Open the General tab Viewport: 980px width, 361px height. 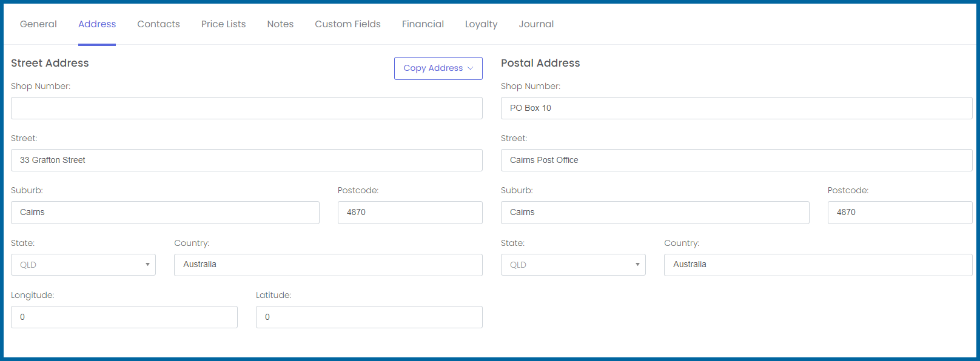point(38,24)
